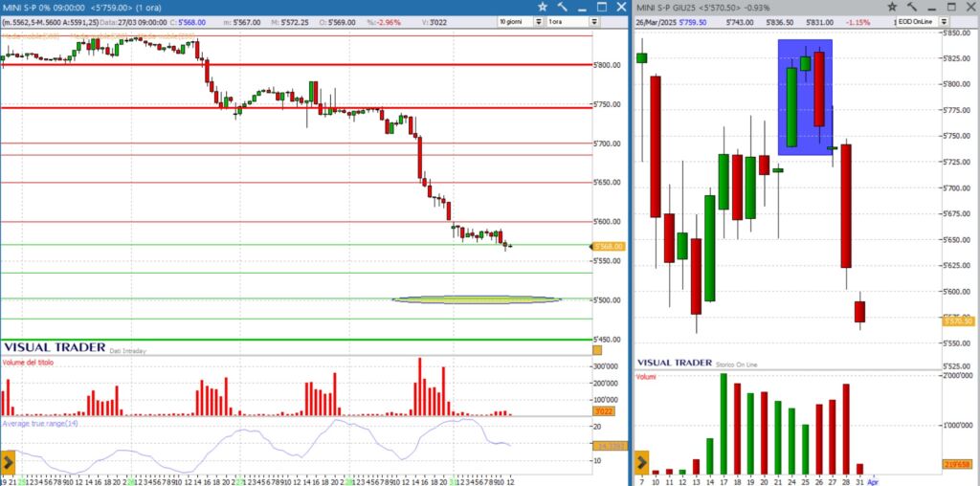Select the yellow ellipse drawn near 5'500

[477, 299]
